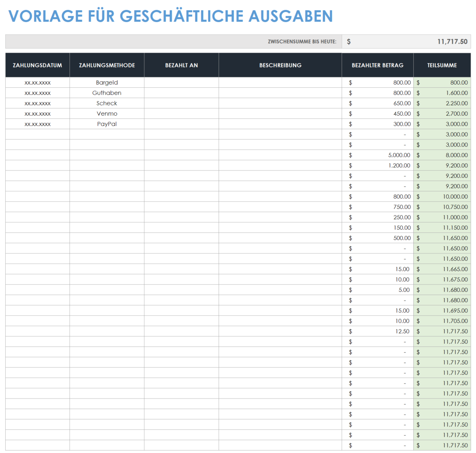The width and height of the screenshot is (476, 453).
Task: Select the 2,250.00 running total cell
Action: pyautogui.click(x=442, y=103)
